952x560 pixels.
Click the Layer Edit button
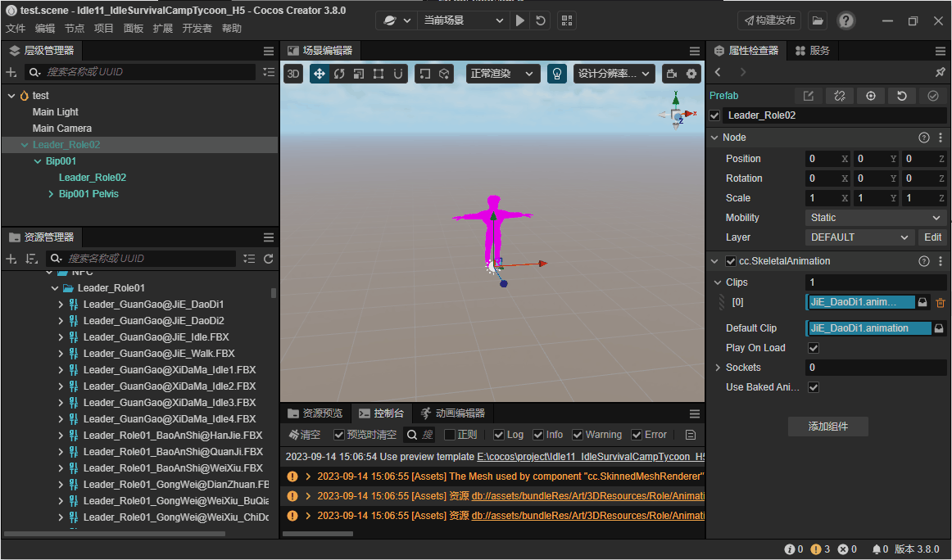[x=932, y=237]
